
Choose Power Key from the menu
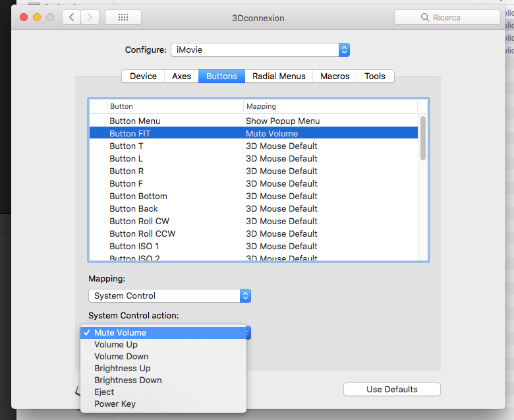point(163,404)
